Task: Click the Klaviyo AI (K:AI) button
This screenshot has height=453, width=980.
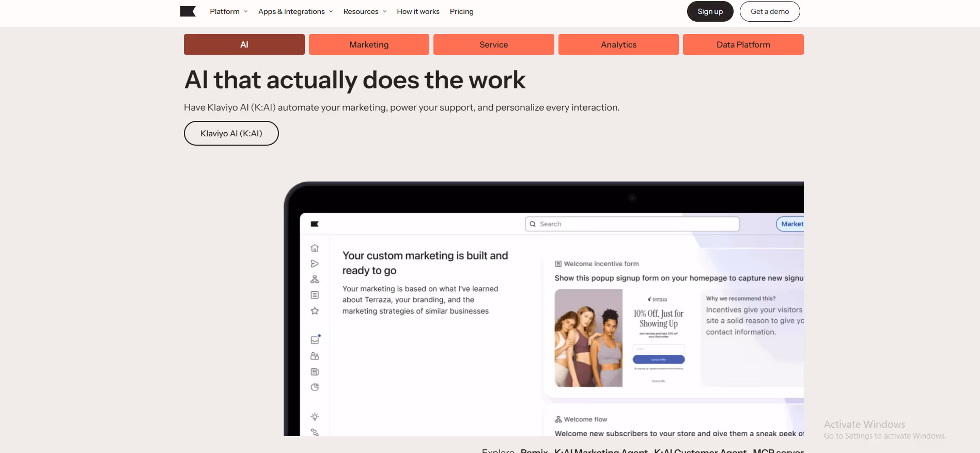Action: coord(231,133)
